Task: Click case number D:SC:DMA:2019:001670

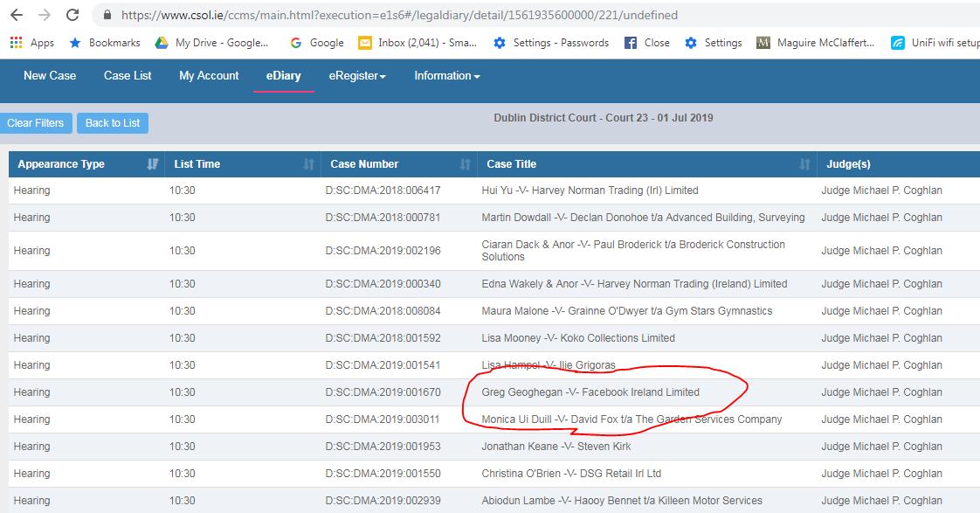Action: pyautogui.click(x=383, y=392)
